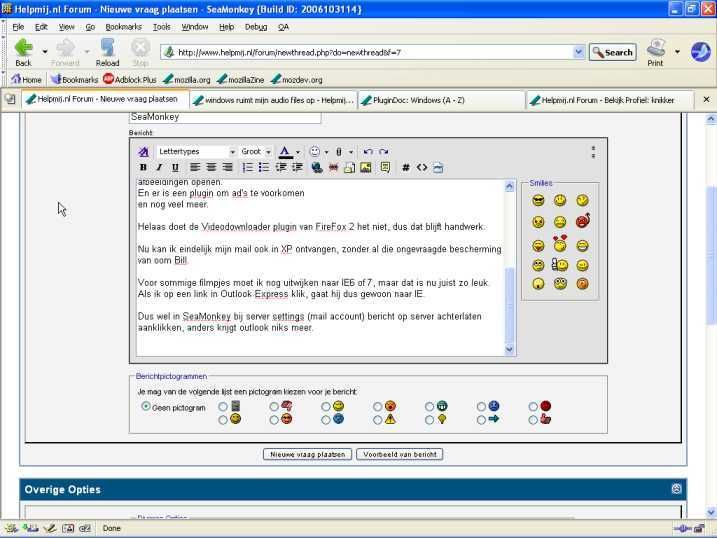
Task: Insert hyperlink globe icon
Action: (x=316, y=167)
